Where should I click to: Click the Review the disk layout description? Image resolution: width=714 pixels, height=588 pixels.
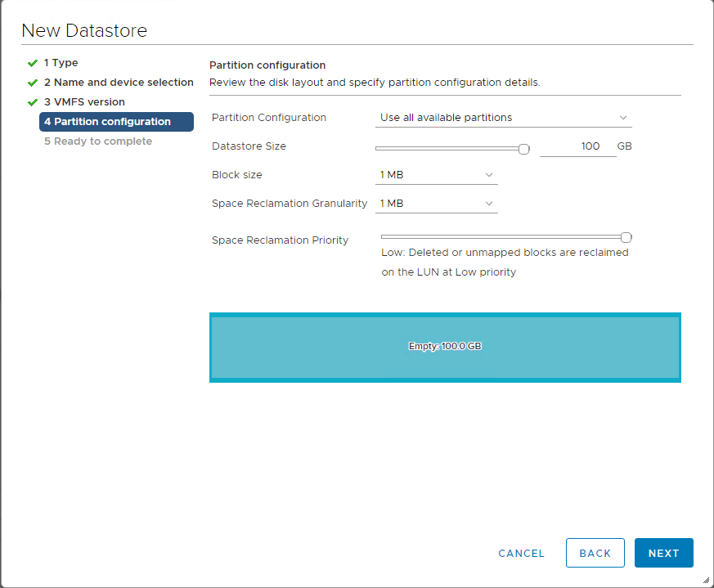coord(375,83)
